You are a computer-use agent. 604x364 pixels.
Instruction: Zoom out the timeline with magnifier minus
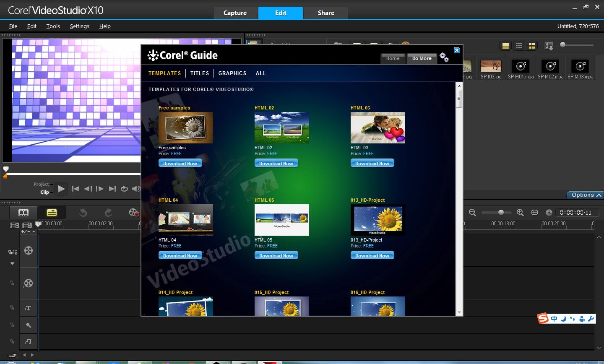coord(472,213)
